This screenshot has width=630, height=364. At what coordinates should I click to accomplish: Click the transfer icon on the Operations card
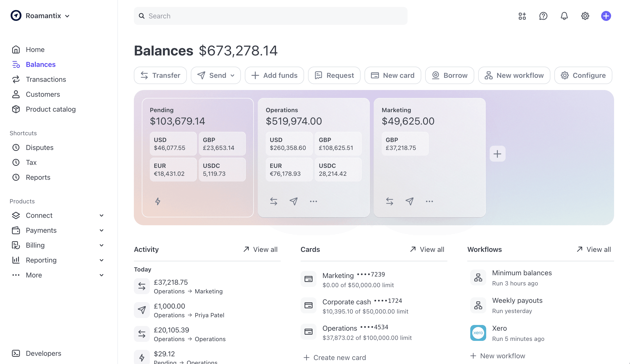click(x=273, y=201)
